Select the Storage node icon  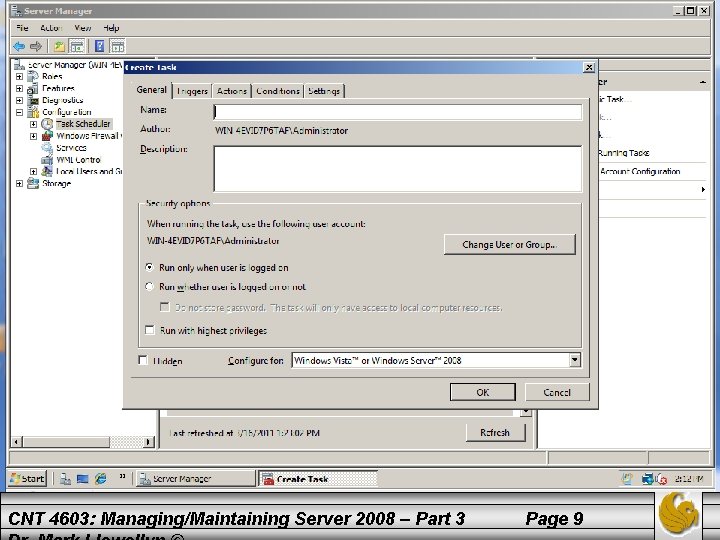coord(33,183)
